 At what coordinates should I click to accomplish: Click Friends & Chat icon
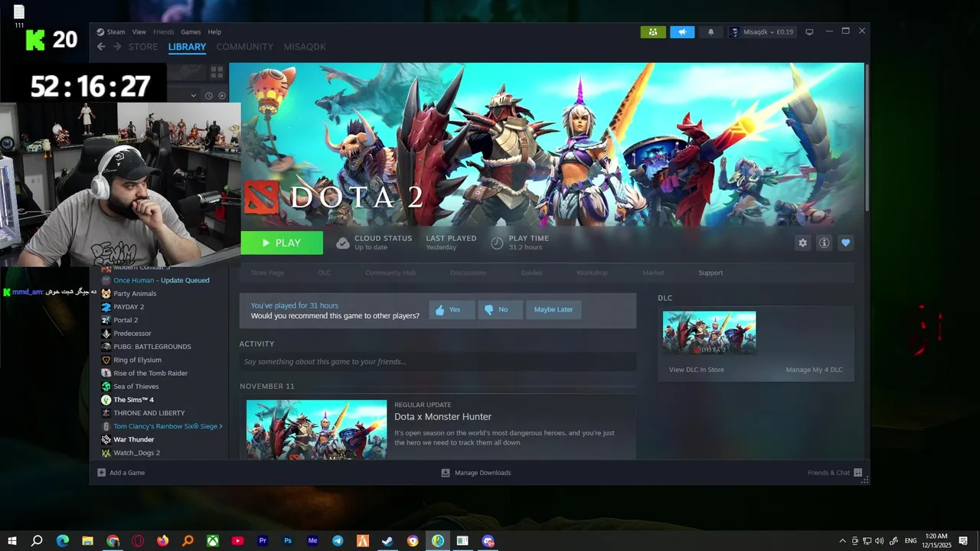click(857, 472)
